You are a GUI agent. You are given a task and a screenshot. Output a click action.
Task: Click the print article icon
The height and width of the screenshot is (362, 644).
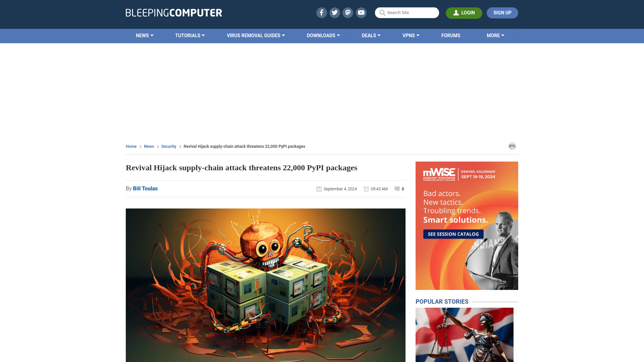point(512,146)
